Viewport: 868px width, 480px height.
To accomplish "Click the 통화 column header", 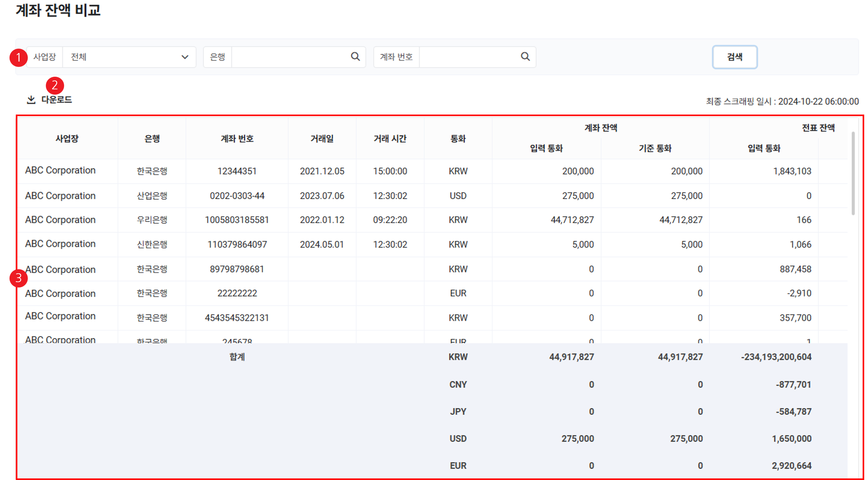I will pyautogui.click(x=458, y=138).
